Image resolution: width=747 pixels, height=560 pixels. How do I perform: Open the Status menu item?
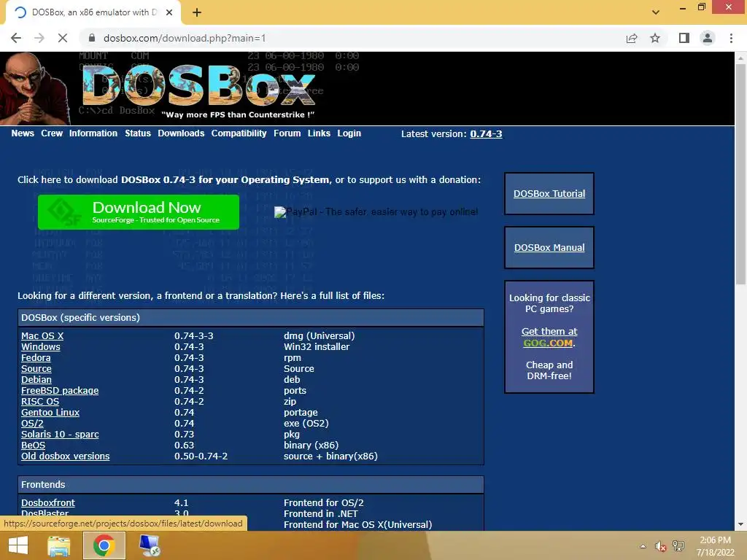click(x=138, y=133)
